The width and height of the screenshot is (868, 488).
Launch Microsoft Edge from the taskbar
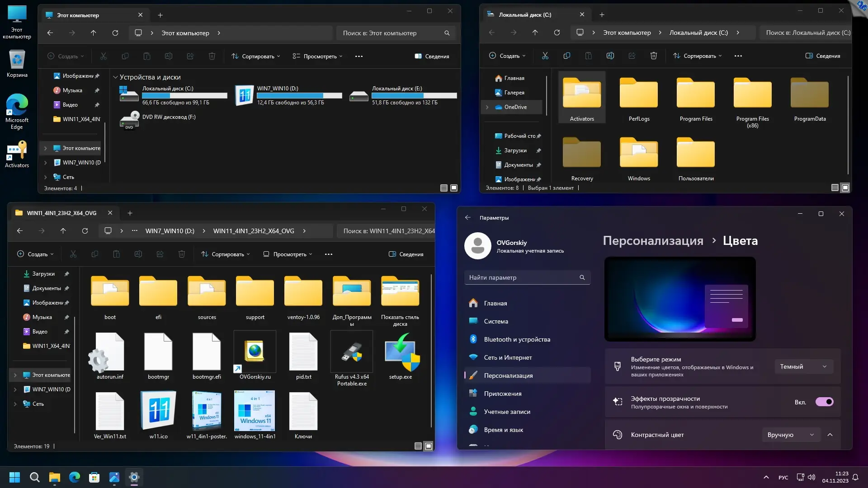tap(74, 477)
